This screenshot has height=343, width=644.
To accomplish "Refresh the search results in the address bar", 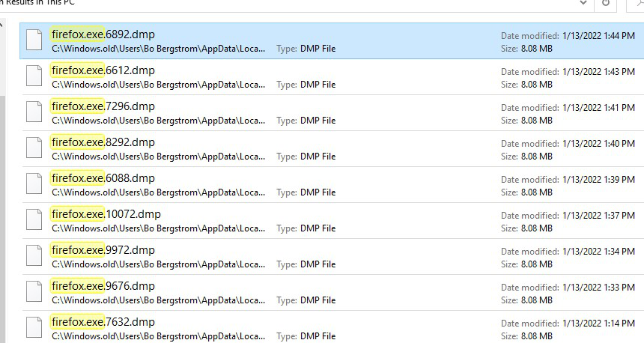I will point(605,3).
